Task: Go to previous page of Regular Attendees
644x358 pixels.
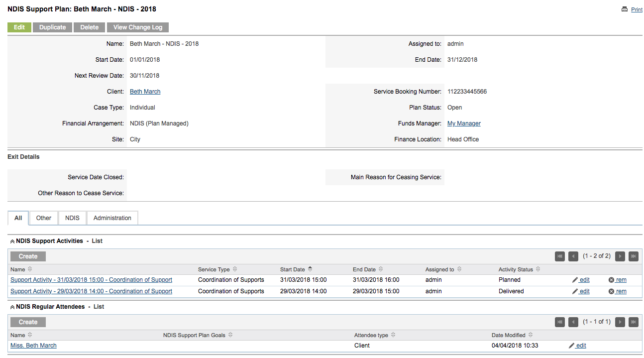Action: tap(573, 322)
